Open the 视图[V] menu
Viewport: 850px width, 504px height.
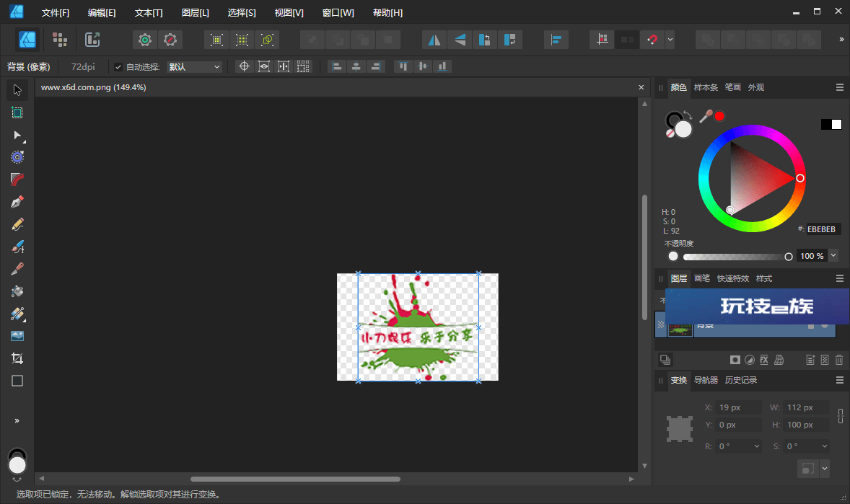[x=289, y=12]
